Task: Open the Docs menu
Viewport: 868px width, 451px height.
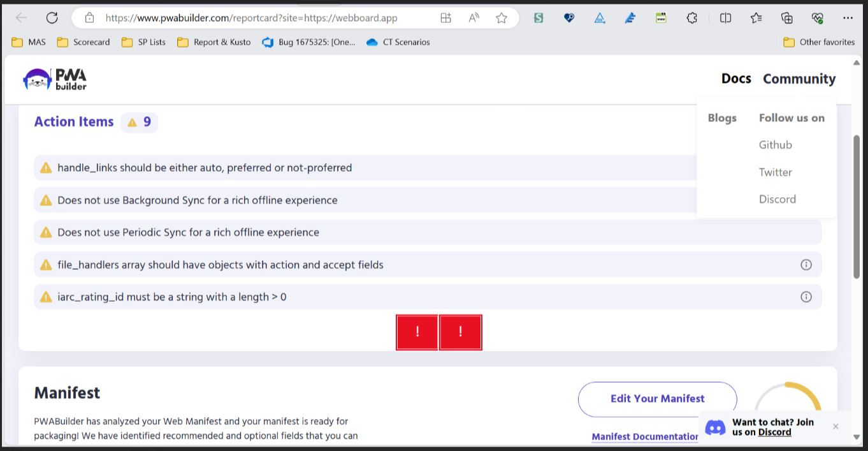Action: (x=736, y=78)
